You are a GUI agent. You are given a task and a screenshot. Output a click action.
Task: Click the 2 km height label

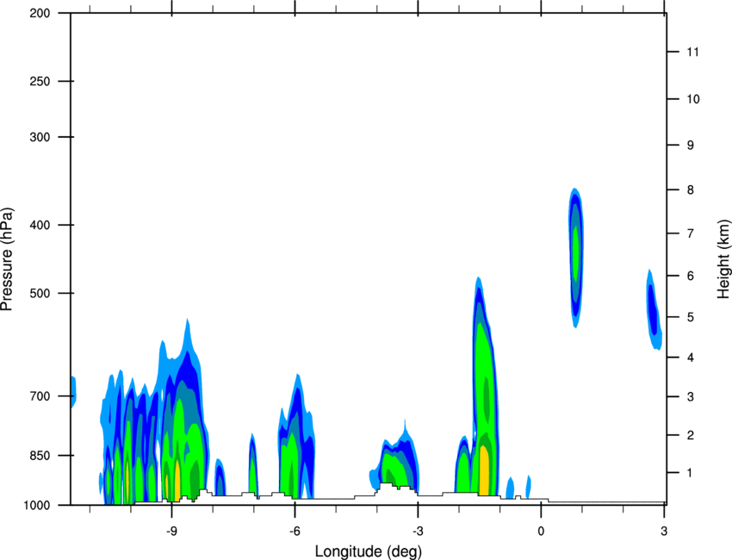[691, 435]
